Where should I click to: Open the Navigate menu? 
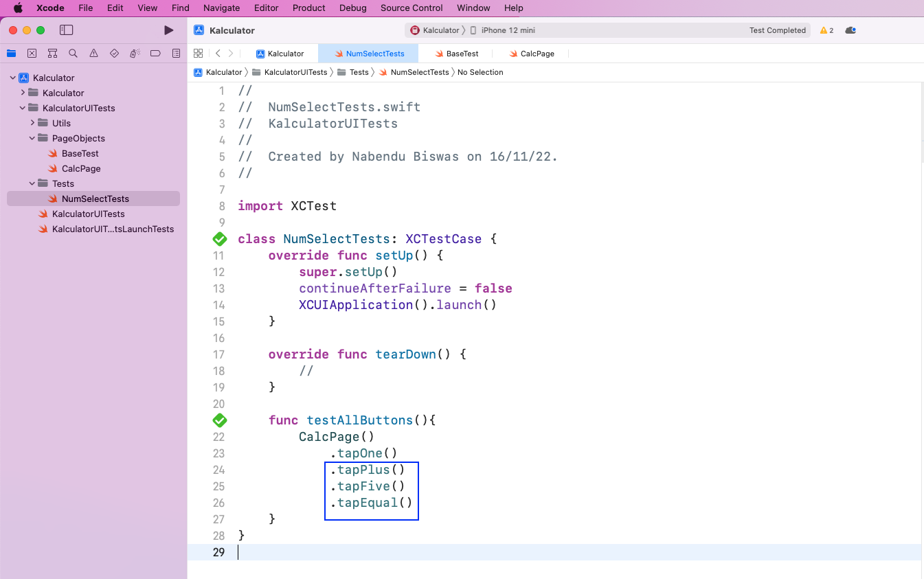click(221, 8)
